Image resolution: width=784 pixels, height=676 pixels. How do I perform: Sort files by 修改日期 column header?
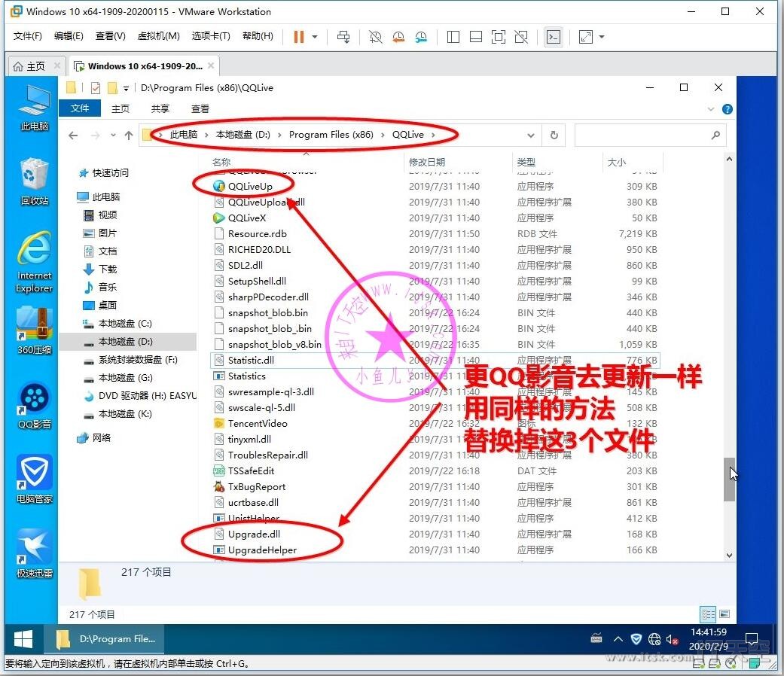tap(457, 162)
